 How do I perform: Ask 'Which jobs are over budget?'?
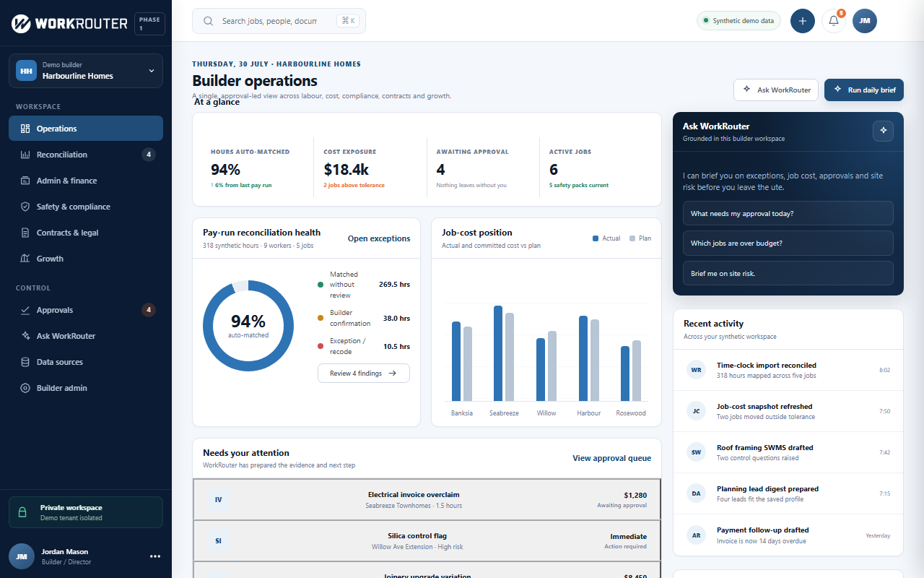pos(788,243)
